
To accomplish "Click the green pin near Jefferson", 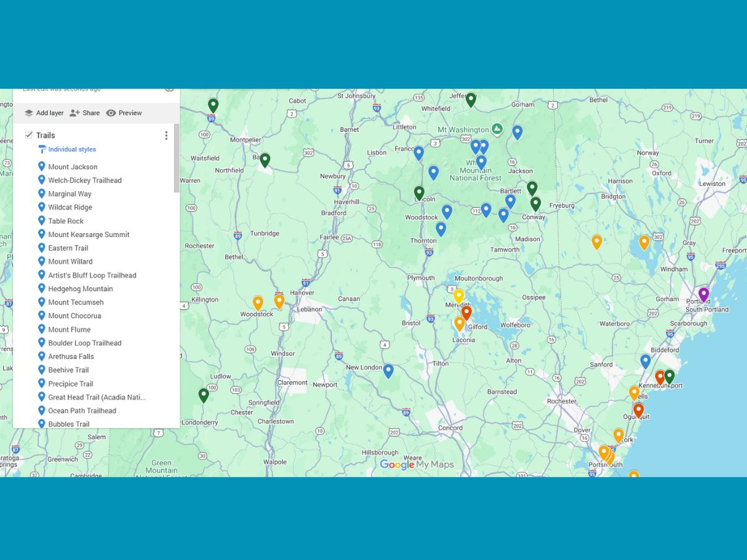I will click(x=471, y=99).
